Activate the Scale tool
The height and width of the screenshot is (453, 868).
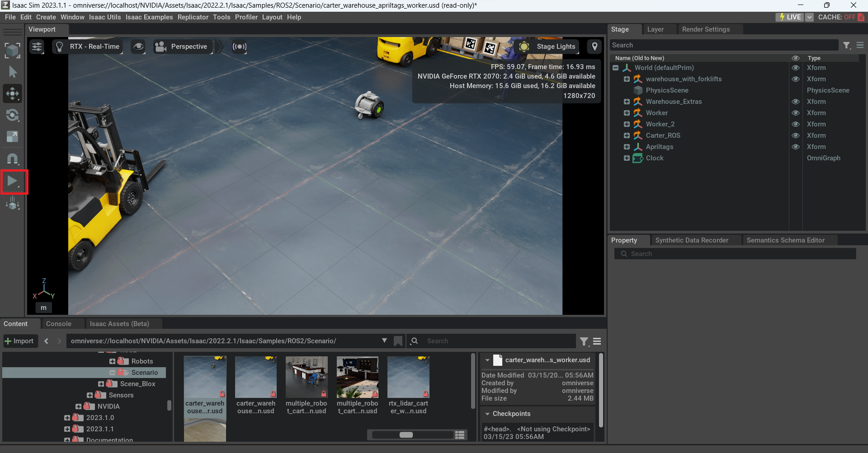(13, 136)
